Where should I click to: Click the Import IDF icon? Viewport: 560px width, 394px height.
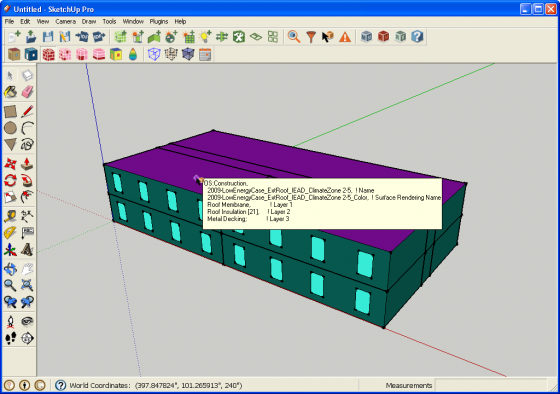pos(82,37)
